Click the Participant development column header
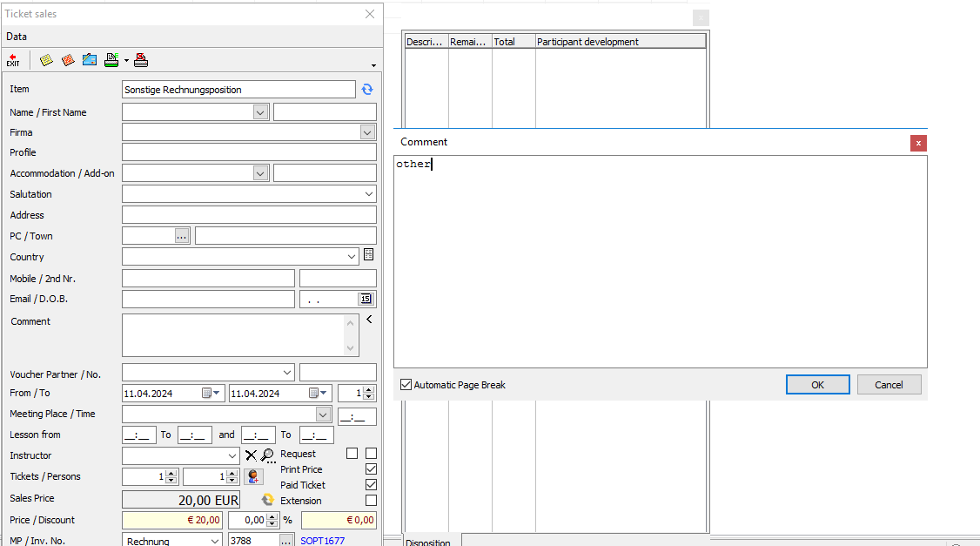The width and height of the screenshot is (980, 546). [x=621, y=42]
